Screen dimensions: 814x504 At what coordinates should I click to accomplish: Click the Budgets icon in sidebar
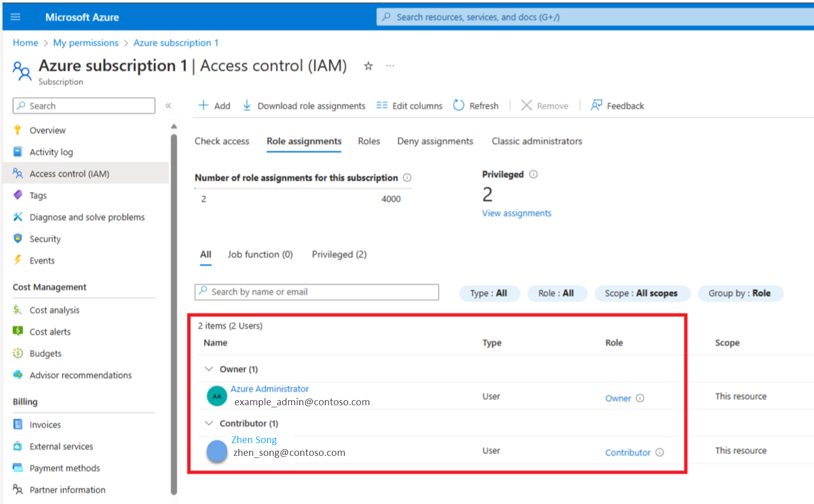tap(18, 353)
